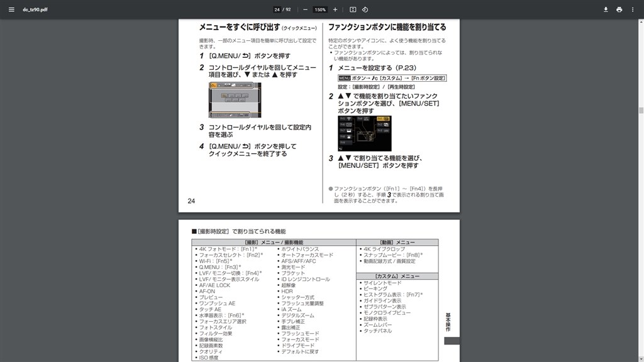
Task: Open the more actions three-dot menu
Action: click(633, 9)
